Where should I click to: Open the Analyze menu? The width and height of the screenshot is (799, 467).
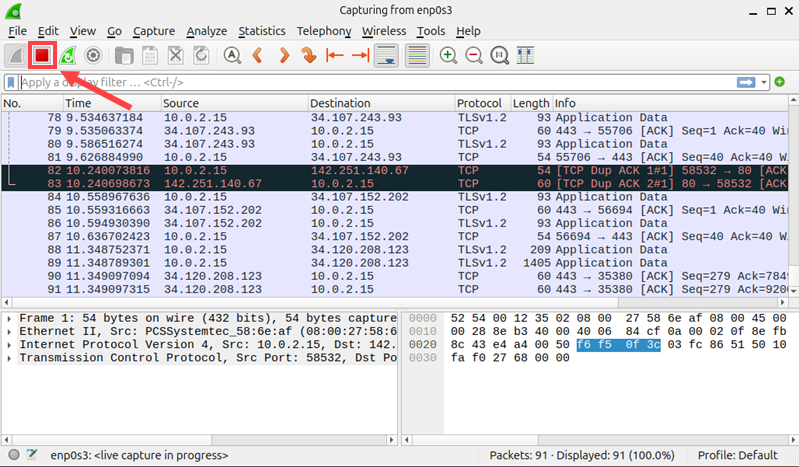pyautogui.click(x=206, y=31)
